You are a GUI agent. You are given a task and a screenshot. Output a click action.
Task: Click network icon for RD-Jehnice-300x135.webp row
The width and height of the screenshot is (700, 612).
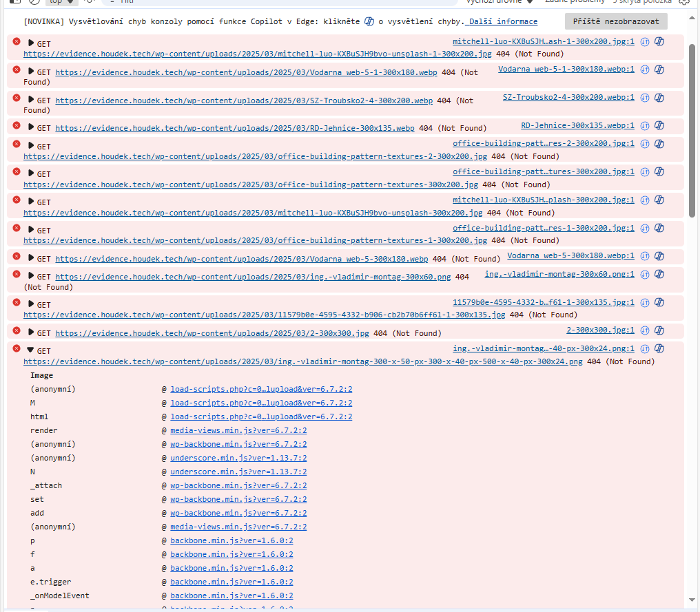(646, 126)
